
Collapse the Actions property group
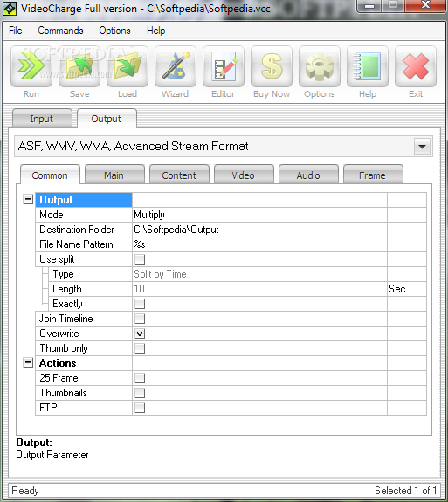(x=28, y=362)
